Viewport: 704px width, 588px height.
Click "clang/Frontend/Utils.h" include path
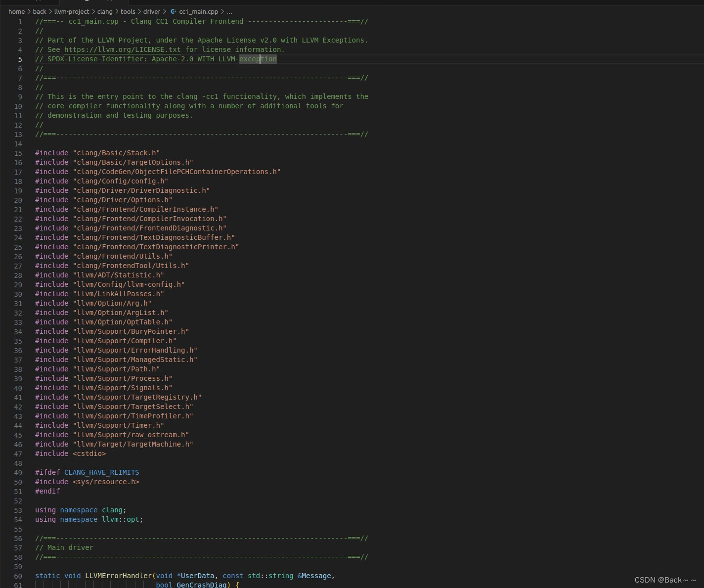tap(123, 256)
